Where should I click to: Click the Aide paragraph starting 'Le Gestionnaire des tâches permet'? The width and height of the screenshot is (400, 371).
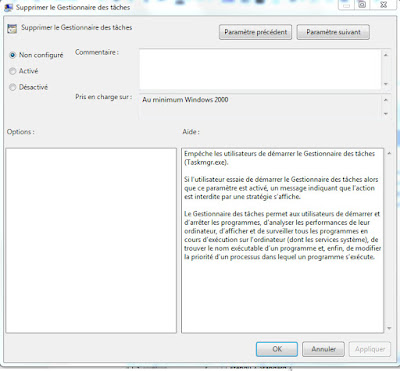(282, 235)
